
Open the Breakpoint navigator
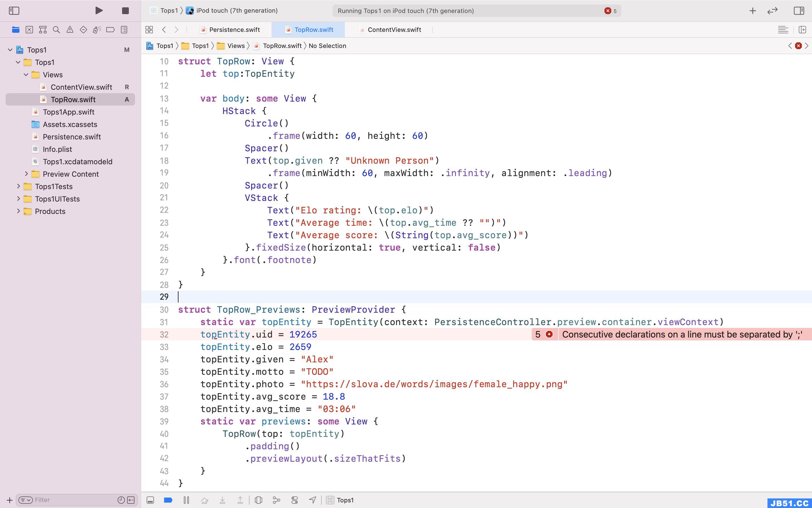click(x=111, y=30)
